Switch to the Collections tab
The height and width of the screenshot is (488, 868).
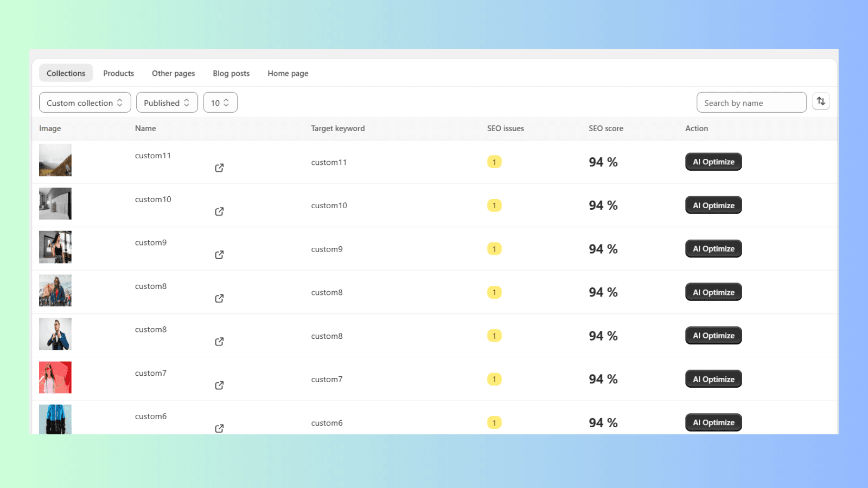(x=66, y=73)
